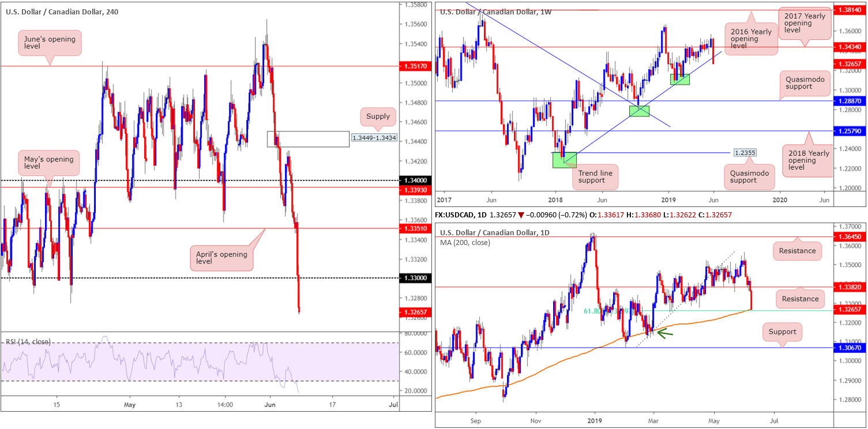Click the Support callout on daily chart

[x=782, y=332]
